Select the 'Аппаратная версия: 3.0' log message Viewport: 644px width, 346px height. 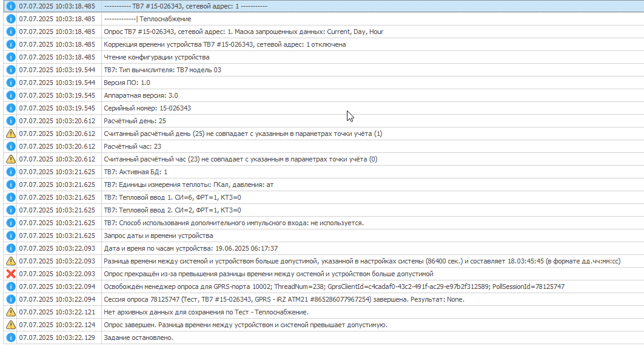pyautogui.click(x=141, y=95)
